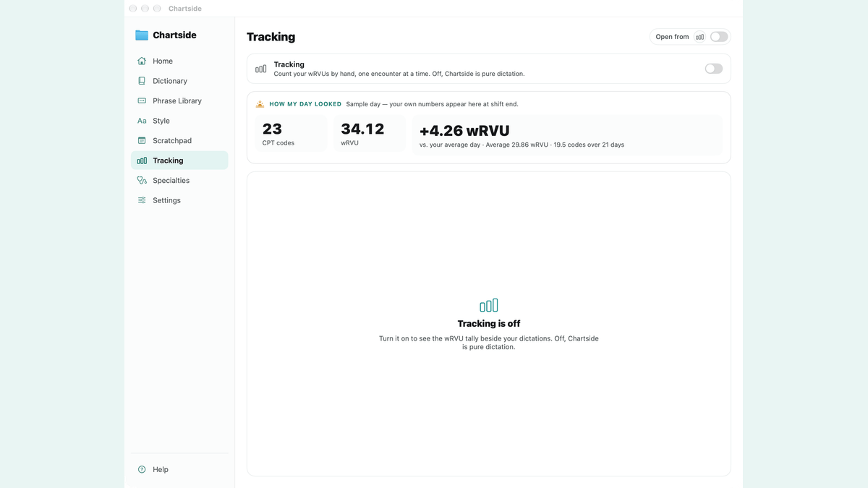Open Settings via the sliders icon
The width and height of the screenshot is (868, 488).
(x=142, y=200)
